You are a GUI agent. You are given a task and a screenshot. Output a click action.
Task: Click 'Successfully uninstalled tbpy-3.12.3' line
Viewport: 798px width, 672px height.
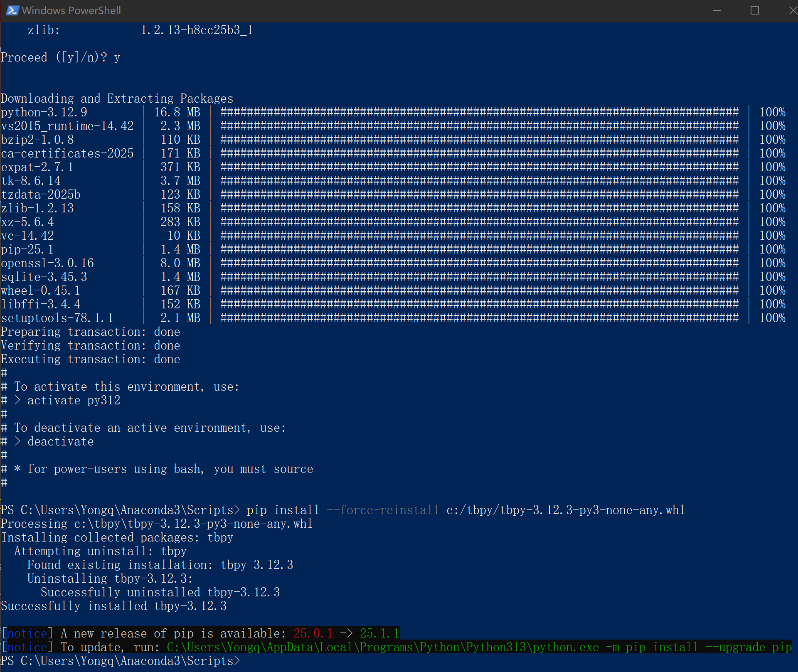pyautogui.click(x=160, y=592)
